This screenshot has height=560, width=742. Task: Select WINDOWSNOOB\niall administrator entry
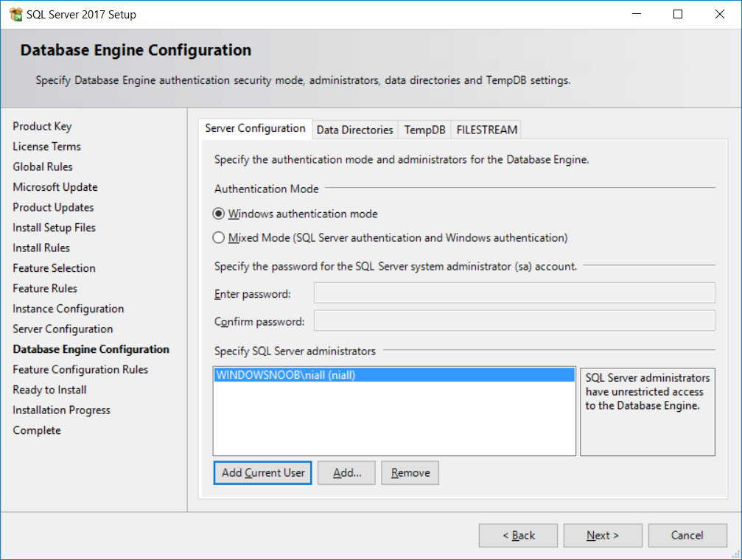[x=394, y=375]
